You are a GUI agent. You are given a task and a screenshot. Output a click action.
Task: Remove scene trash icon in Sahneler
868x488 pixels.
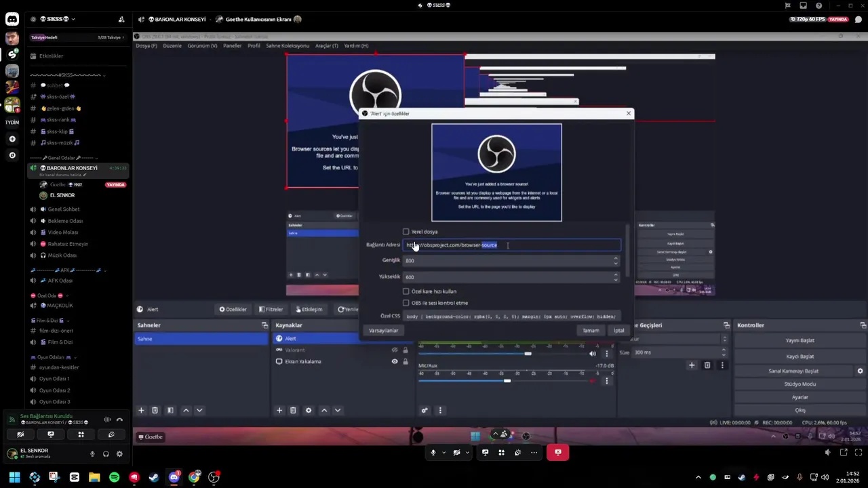coord(155,410)
